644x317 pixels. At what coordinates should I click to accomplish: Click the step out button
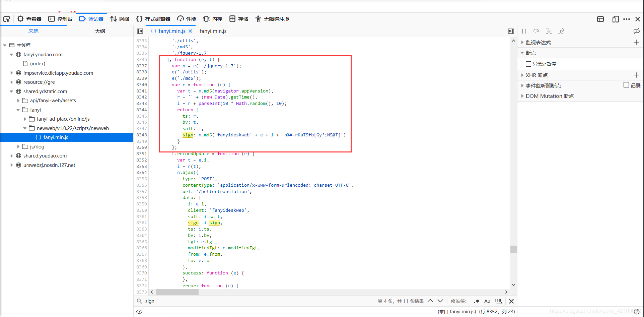pyautogui.click(x=561, y=31)
